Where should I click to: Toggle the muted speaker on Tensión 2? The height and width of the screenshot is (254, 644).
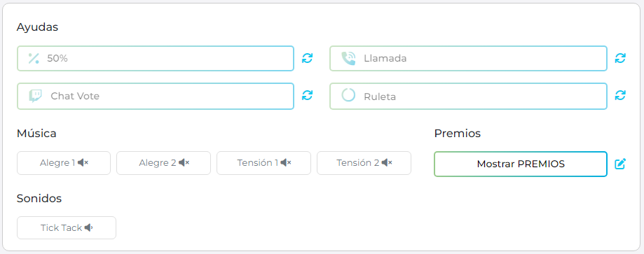click(387, 163)
